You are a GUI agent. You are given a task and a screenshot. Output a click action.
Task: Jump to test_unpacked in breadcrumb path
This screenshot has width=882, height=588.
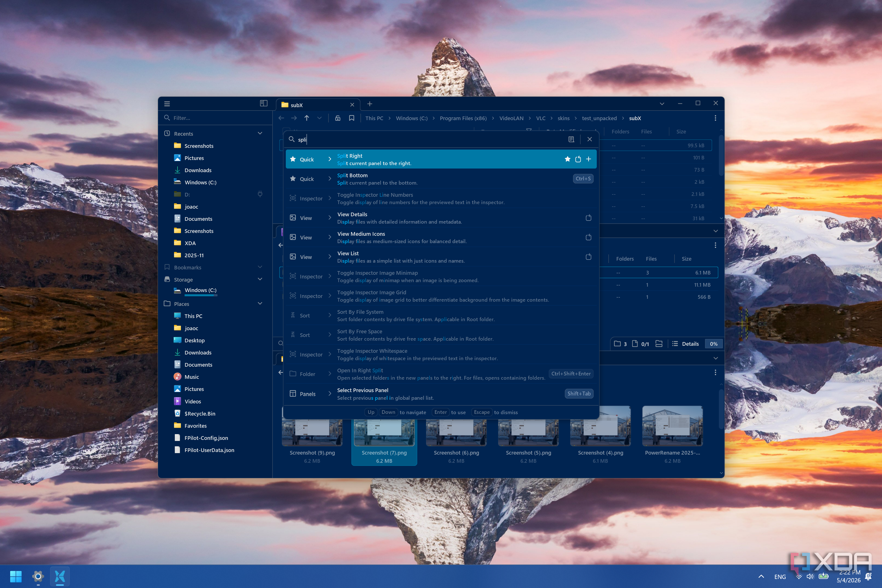click(x=599, y=118)
